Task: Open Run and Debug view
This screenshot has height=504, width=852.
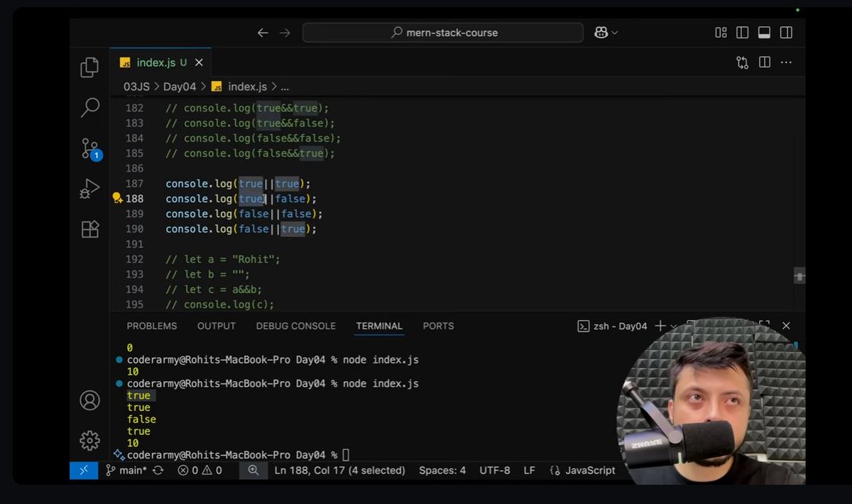Action: pos(89,189)
